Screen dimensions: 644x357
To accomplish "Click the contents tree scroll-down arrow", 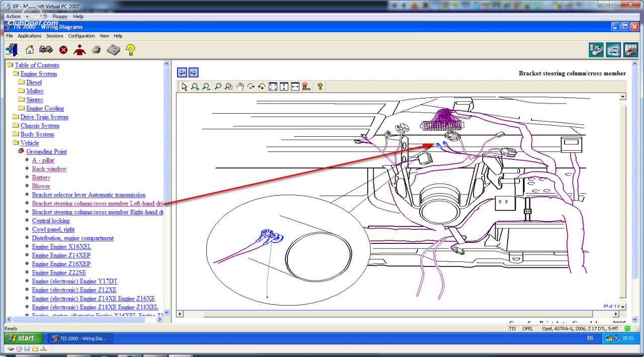I will coord(167,312).
